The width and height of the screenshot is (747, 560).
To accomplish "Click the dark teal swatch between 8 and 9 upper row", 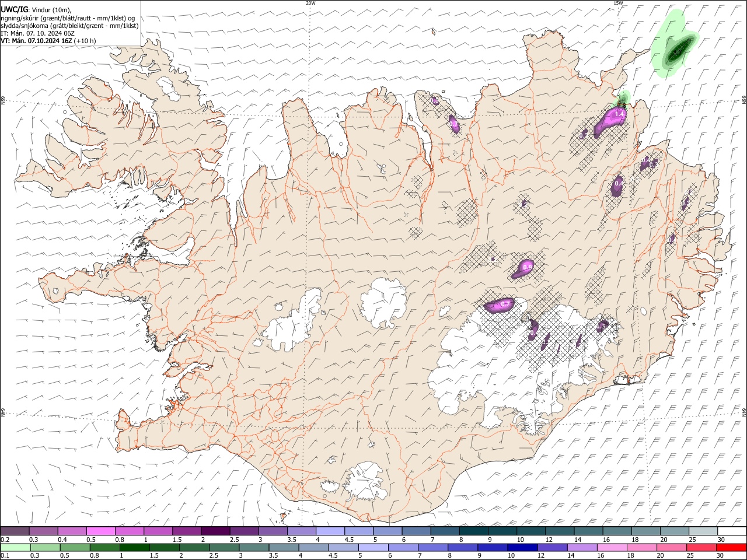I will (x=473, y=531).
